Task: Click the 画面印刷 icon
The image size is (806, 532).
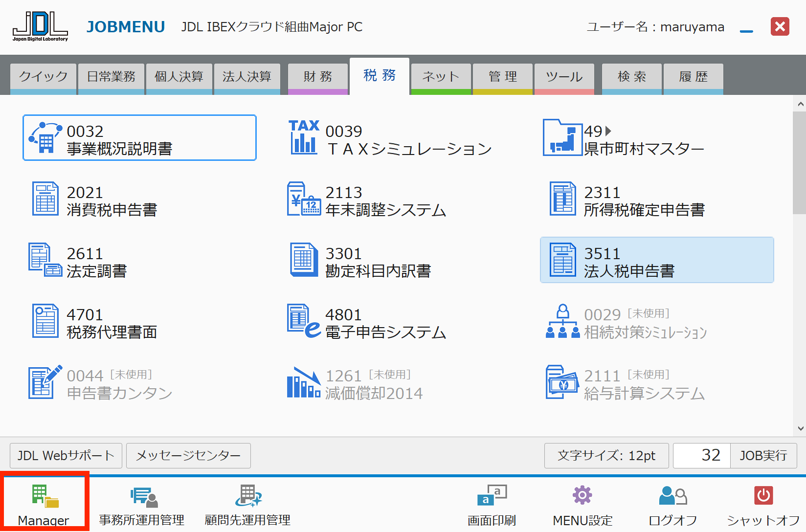Action: click(x=492, y=495)
